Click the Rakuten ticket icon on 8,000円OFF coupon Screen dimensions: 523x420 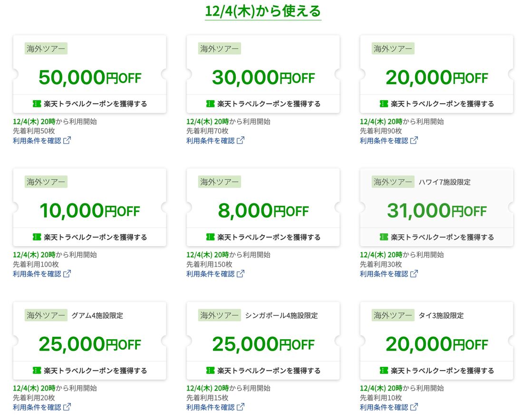[x=211, y=237]
